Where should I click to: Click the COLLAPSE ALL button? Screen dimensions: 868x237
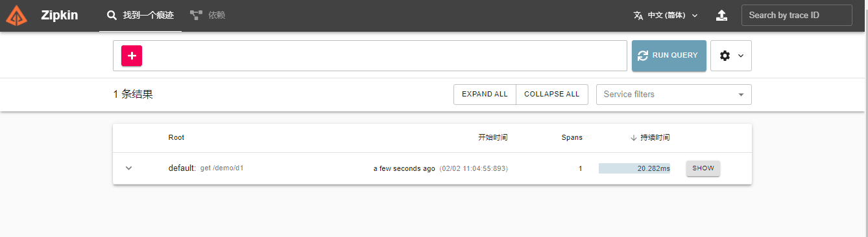click(x=552, y=94)
